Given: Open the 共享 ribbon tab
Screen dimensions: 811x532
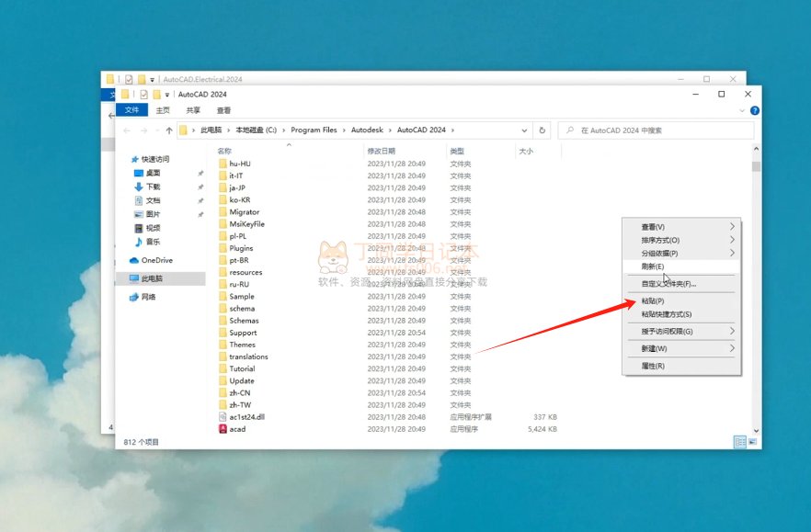Looking at the screenshot, I should tap(193, 110).
